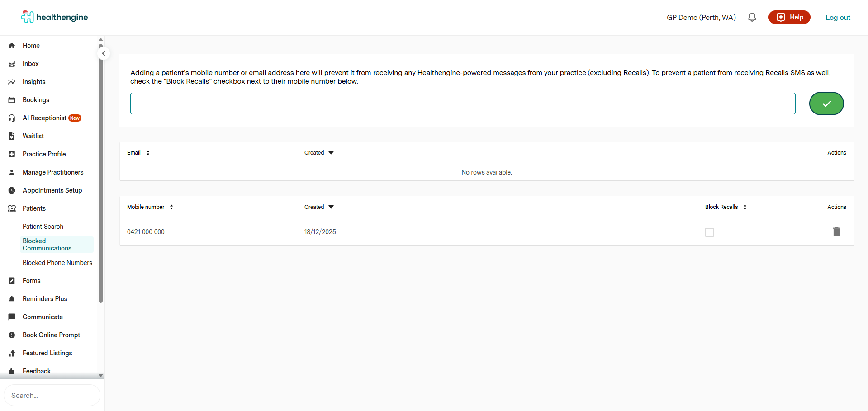Open the Insights section in sidebar
868x411 pixels.
(x=34, y=82)
